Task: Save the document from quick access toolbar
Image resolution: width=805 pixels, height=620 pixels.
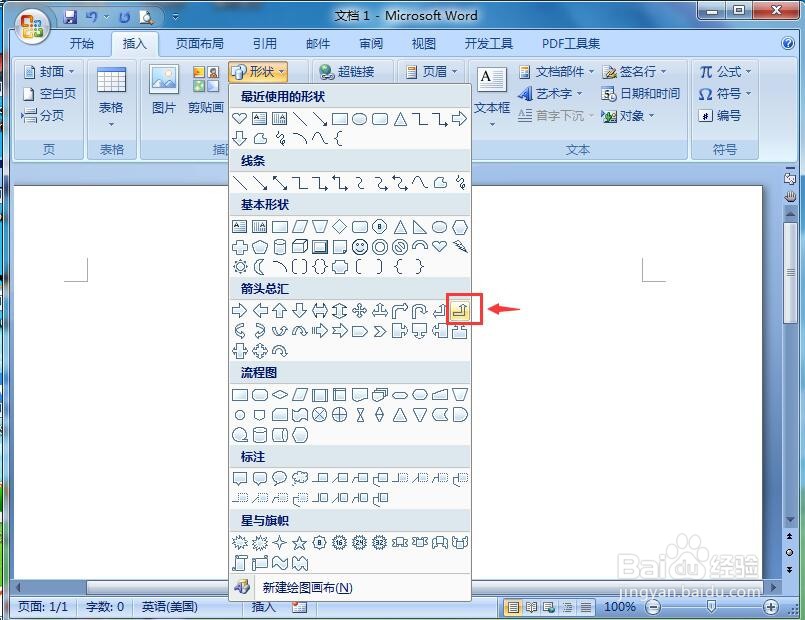Action: tap(70, 17)
